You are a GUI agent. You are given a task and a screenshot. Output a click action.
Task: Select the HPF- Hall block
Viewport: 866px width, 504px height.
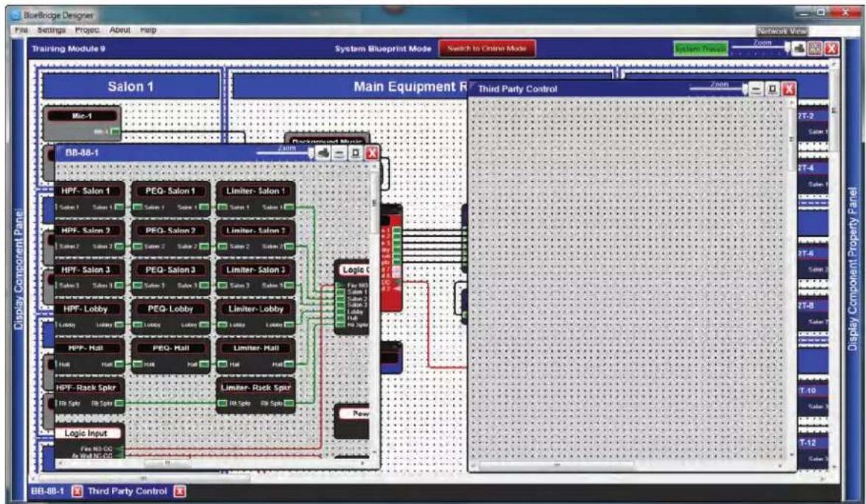coord(90,356)
